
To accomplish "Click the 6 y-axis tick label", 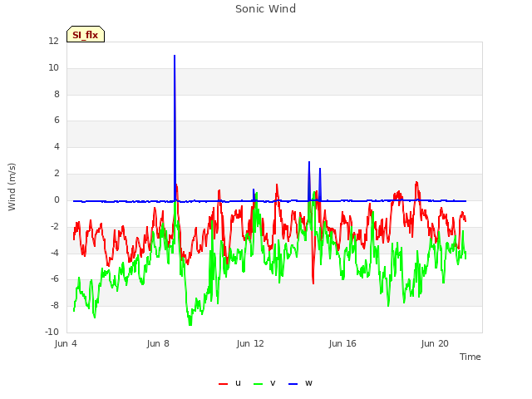I will 57,120.
